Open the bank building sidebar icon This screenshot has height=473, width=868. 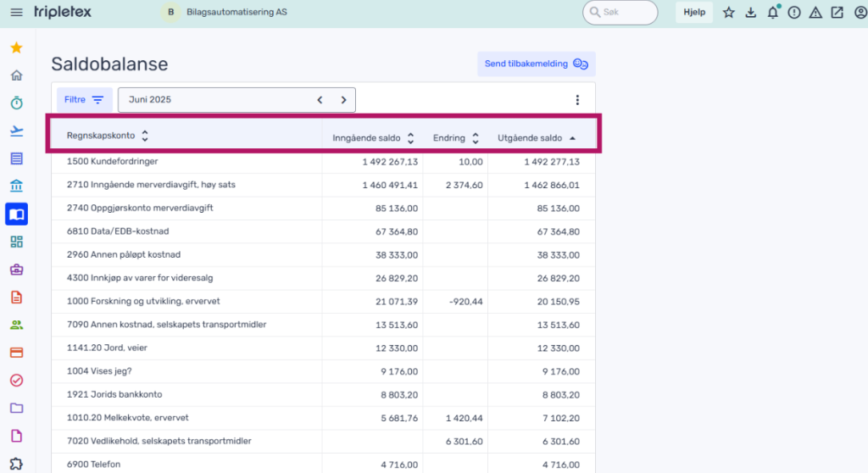click(x=17, y=186)
